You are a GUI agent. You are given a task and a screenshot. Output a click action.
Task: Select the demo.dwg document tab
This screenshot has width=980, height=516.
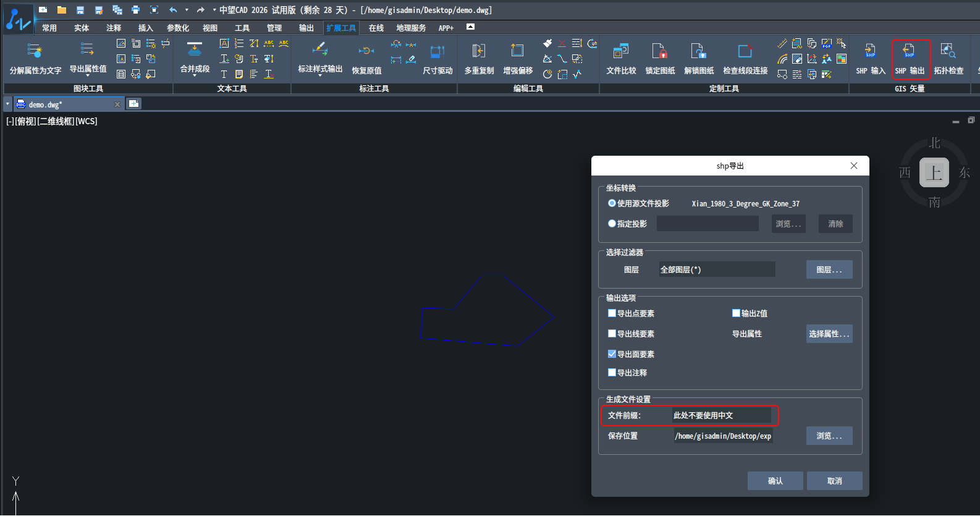tap(68, 104)
